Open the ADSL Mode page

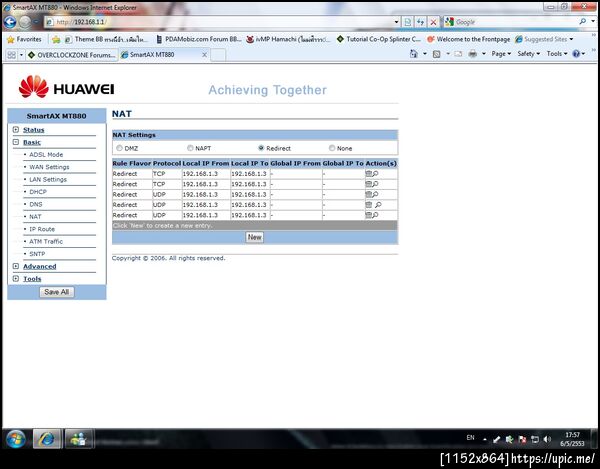(x=46, y=155)
